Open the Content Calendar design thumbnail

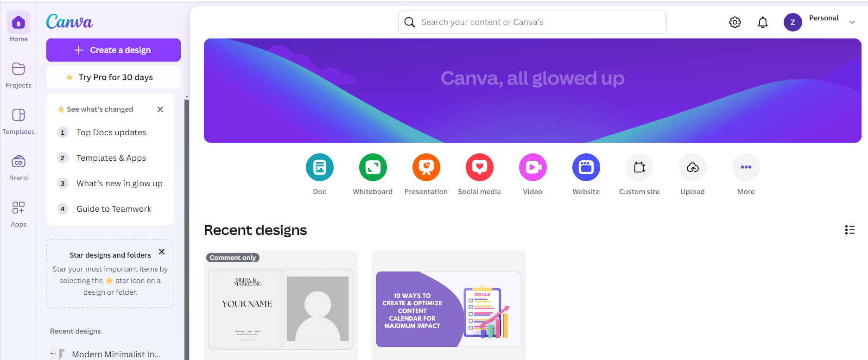click(x=449, y=309)
